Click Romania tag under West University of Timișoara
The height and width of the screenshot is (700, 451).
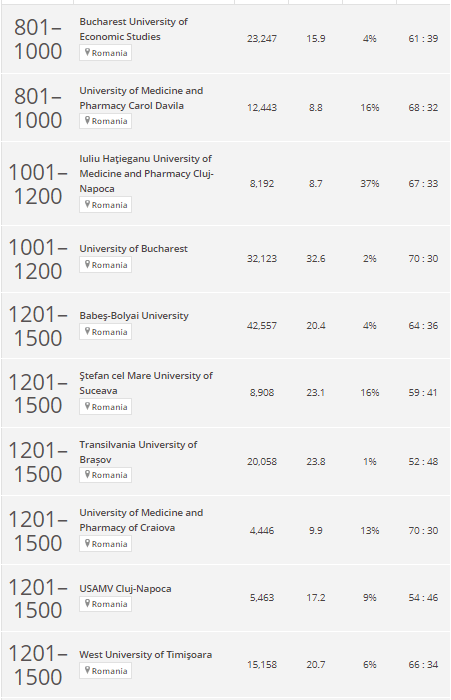coord(105,671)
